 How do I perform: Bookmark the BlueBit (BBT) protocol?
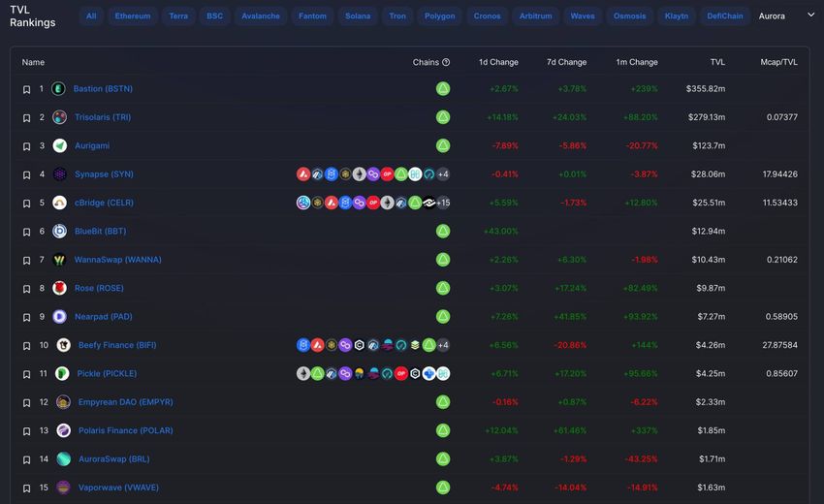[x=26, y=232]
